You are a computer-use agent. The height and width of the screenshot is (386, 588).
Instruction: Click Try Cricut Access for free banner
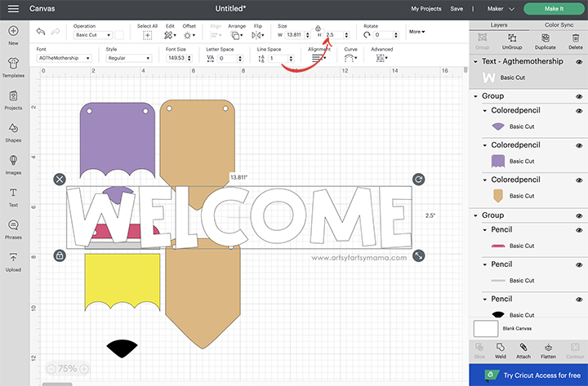pos(528,375)
